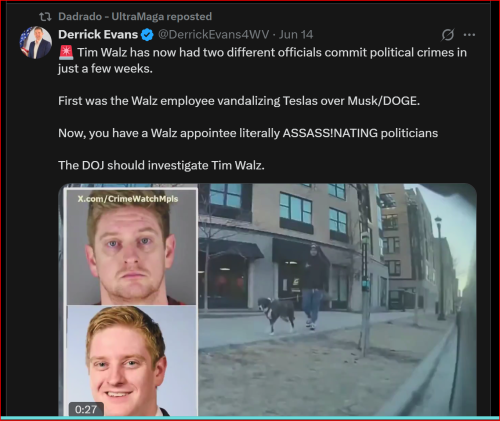The width and height of the screenshot is (500, 421).
Task: Click the red siren emoji in the tweet
Action: pos(66,53)
